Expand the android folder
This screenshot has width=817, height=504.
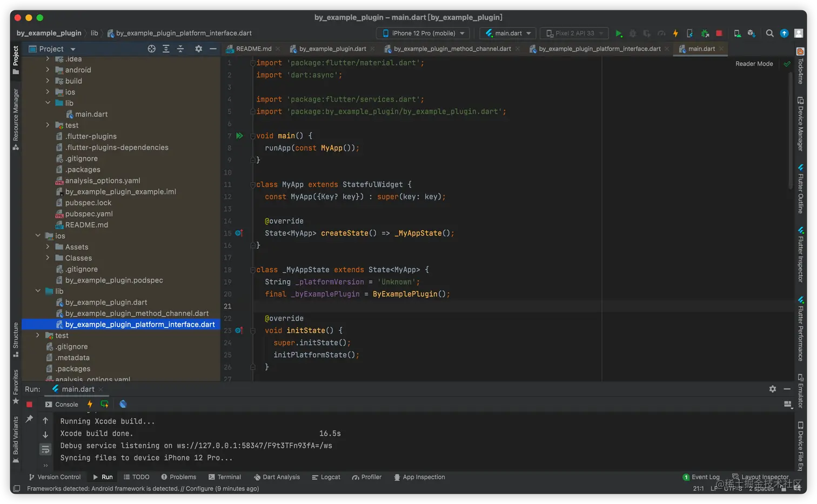48,70
